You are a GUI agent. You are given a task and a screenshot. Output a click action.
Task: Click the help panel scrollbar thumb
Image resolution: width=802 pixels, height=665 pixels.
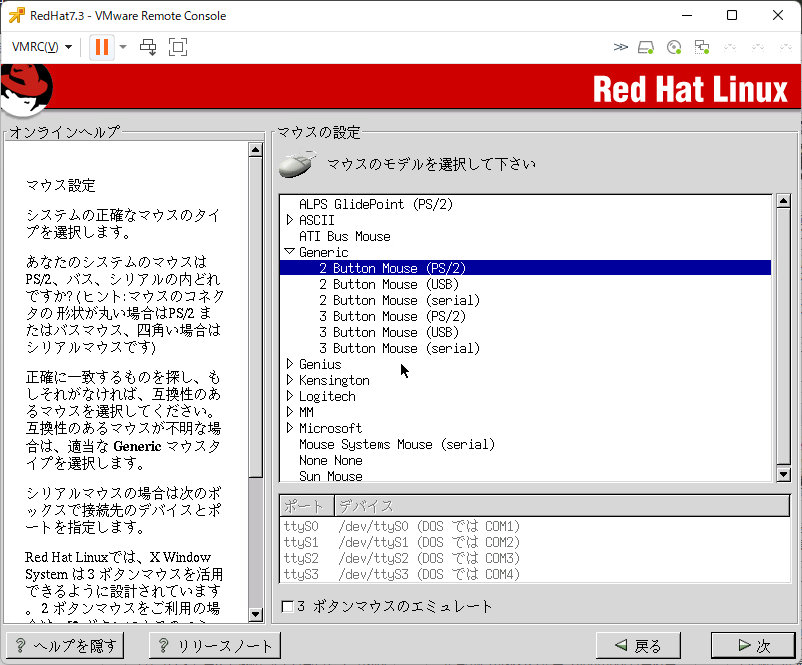255,317
